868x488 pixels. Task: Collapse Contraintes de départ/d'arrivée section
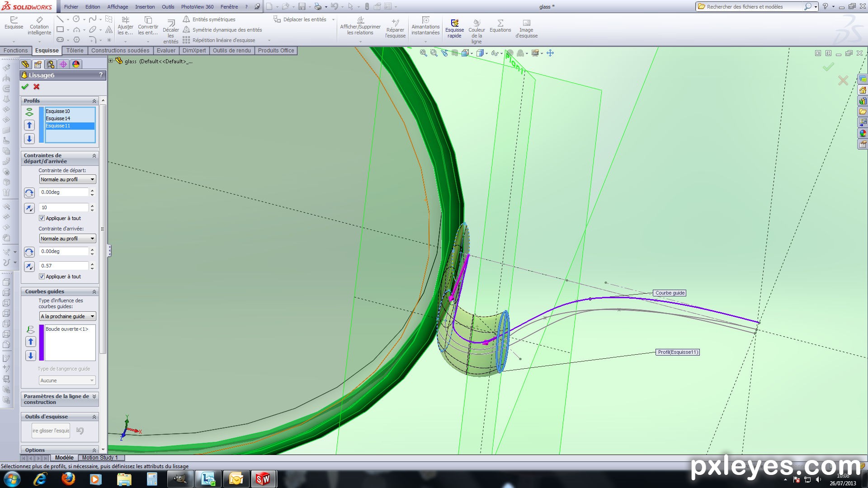coord(94,155)
